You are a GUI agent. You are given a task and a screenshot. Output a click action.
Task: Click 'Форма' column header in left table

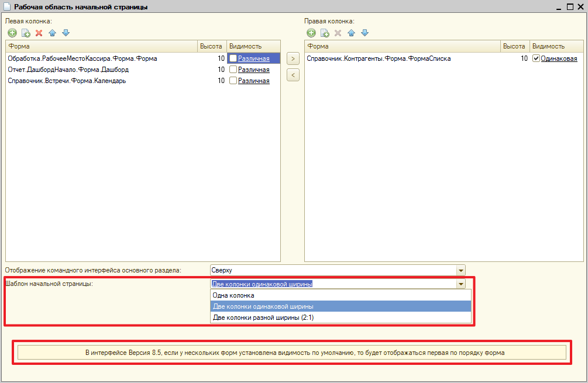point(101,46)
